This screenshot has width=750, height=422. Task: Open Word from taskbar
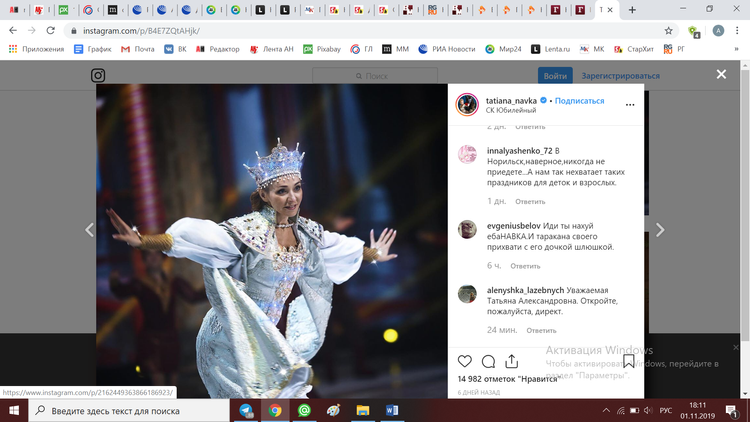[x=392, y=411]
